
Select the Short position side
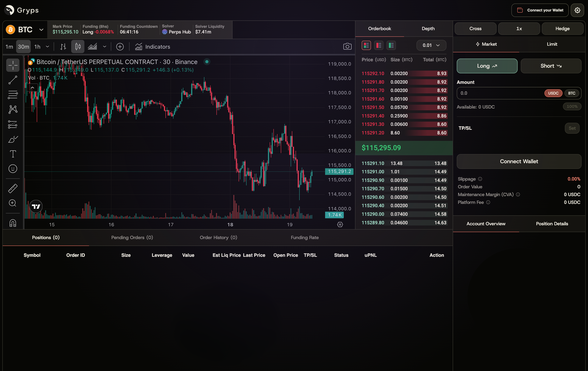(551, 66)
